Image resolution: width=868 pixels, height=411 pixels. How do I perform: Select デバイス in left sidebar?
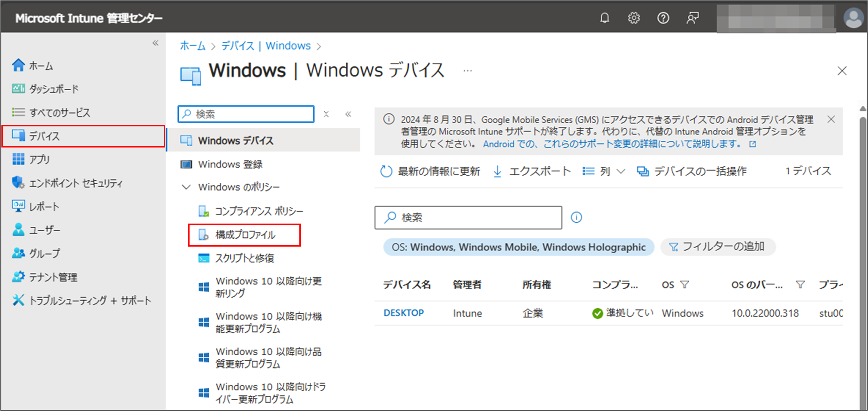pos(84,136)
